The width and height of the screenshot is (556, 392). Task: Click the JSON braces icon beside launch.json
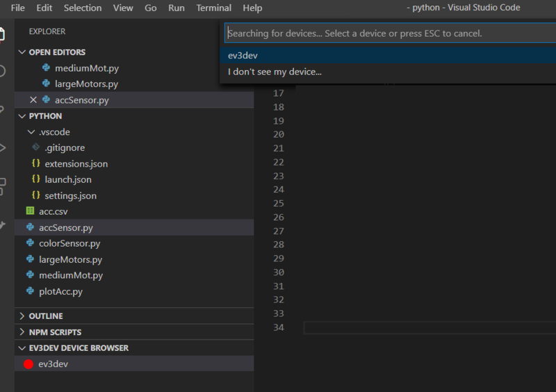tap(36, 179)
